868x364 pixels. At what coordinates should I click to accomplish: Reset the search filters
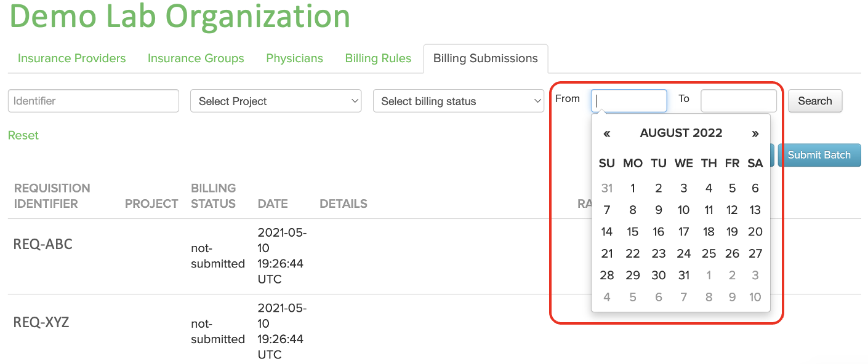[x=23, y=135]
